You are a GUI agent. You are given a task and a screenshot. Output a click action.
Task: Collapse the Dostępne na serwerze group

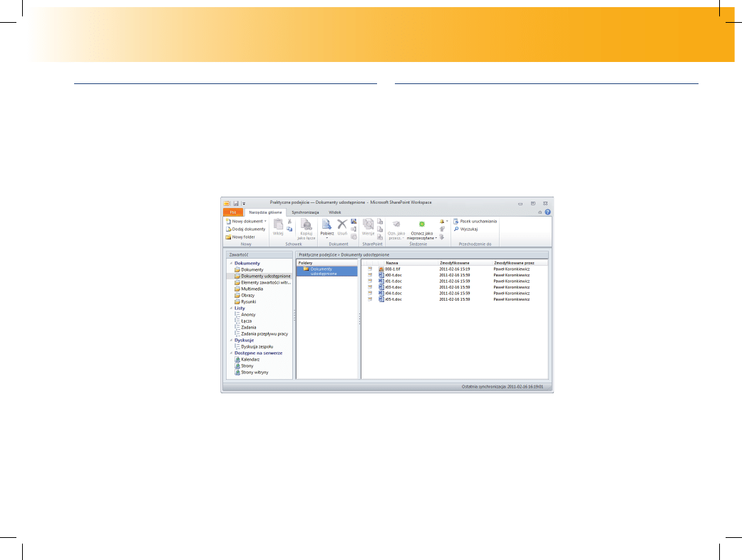tap(230, 353)
